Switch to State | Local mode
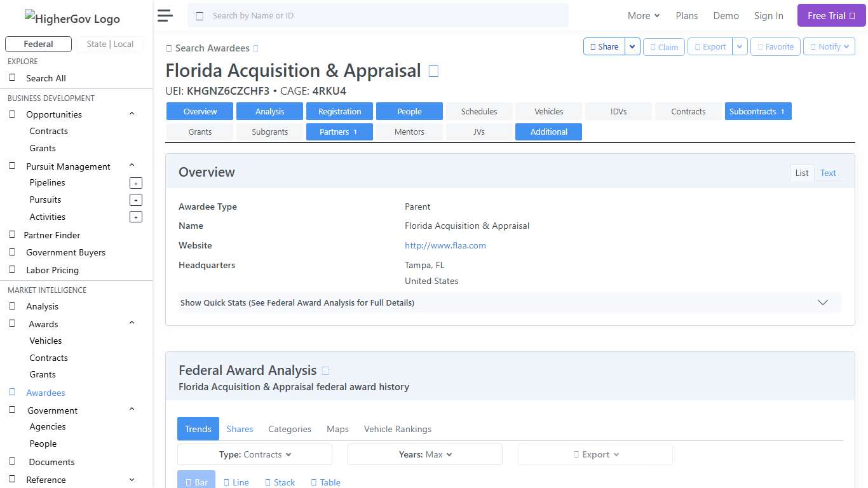The width and height of the screenshot is (868, 488). click(110, 44)
